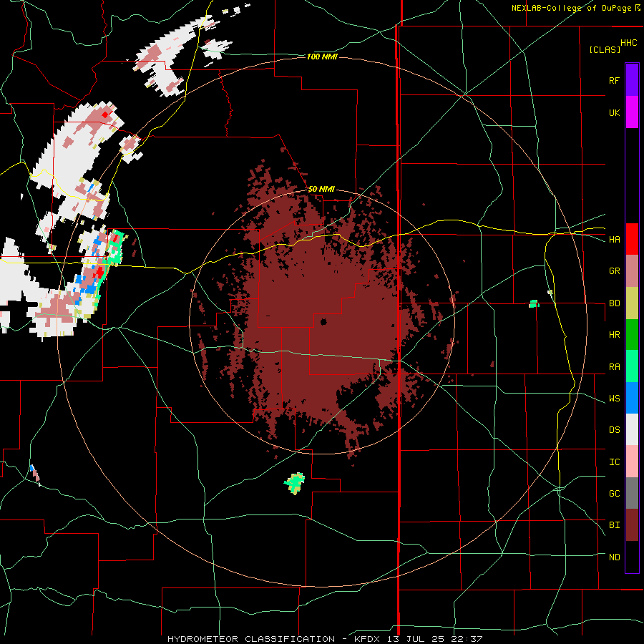Screen dimensions: 644x644
Task: Click the 100 NMI range ring label
Action: click(x=322, y=57)
